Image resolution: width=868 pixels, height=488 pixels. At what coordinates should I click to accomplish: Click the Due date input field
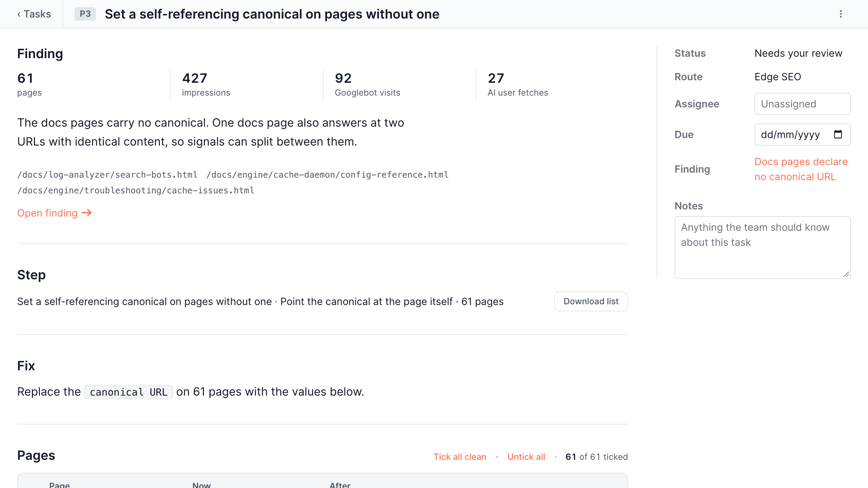[x=802, y=134]
